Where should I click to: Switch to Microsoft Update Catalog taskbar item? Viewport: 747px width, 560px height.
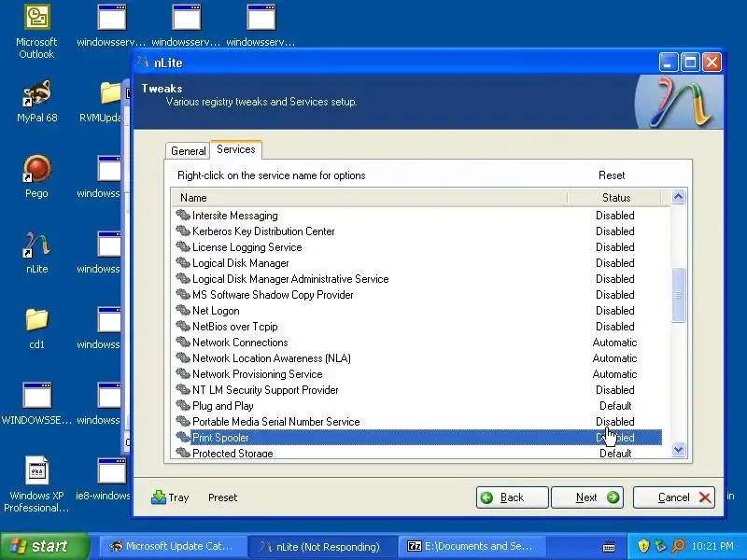(172, 546)
